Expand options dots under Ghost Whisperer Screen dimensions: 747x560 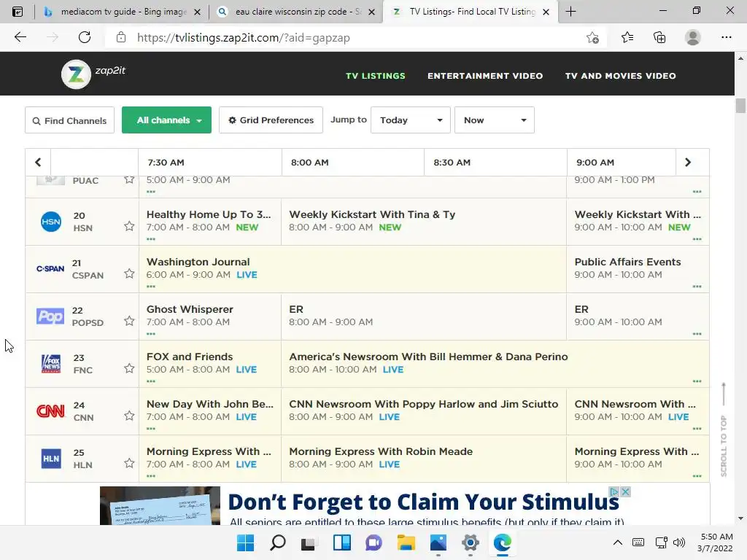[x=151, y=334]
